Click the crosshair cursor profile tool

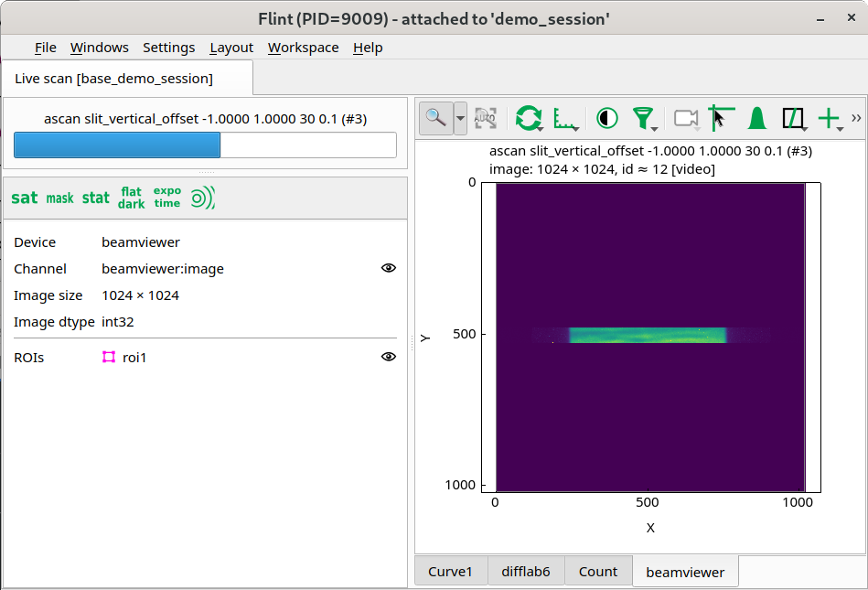pyautogui.click(x=722, y=118)
